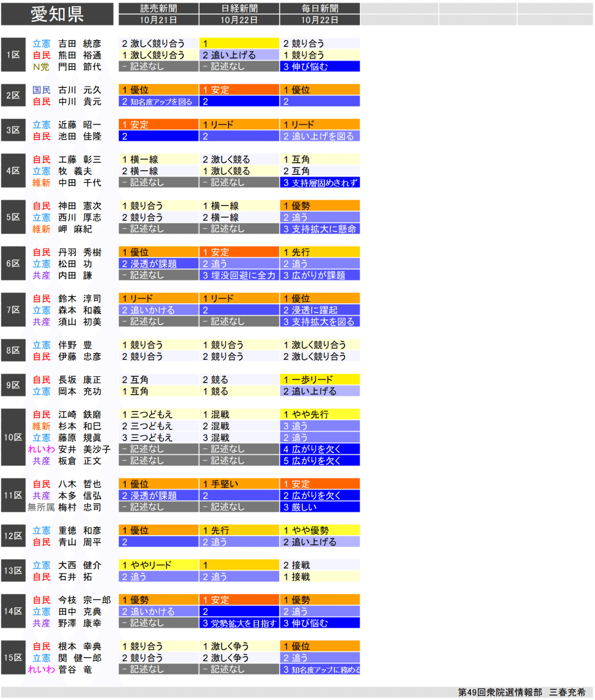
Task: Click the 6区 district label
Action: pyautogui.click(x=13, y=263)
